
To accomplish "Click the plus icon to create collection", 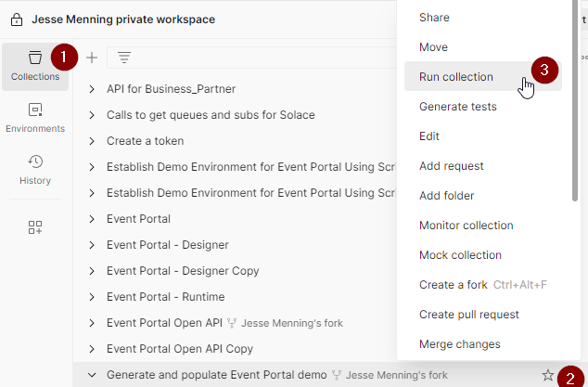I will [x=92, y=58].
